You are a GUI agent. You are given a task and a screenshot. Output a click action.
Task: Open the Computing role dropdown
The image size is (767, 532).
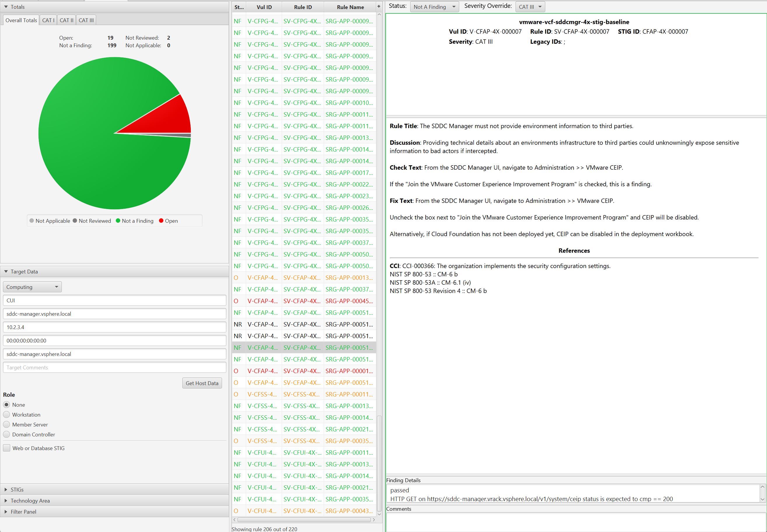[x=32, y=286]
